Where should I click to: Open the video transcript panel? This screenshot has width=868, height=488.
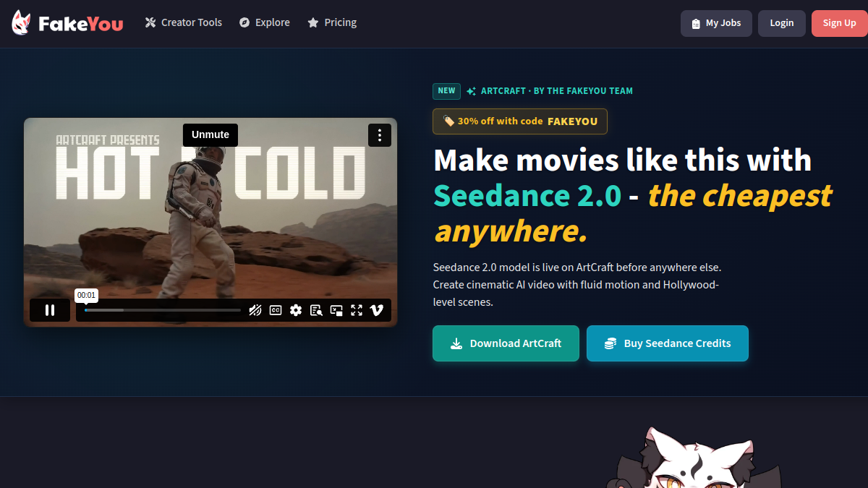click(x=316, y=310)
